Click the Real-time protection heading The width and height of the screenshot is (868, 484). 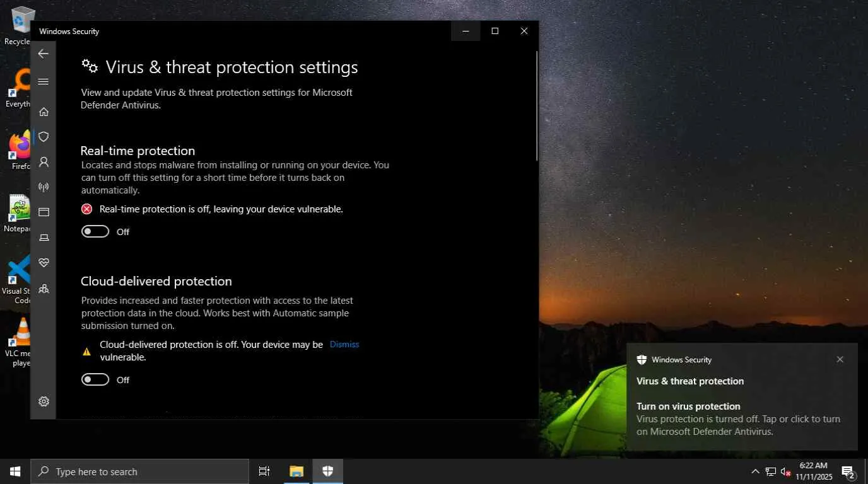(138, 151)
